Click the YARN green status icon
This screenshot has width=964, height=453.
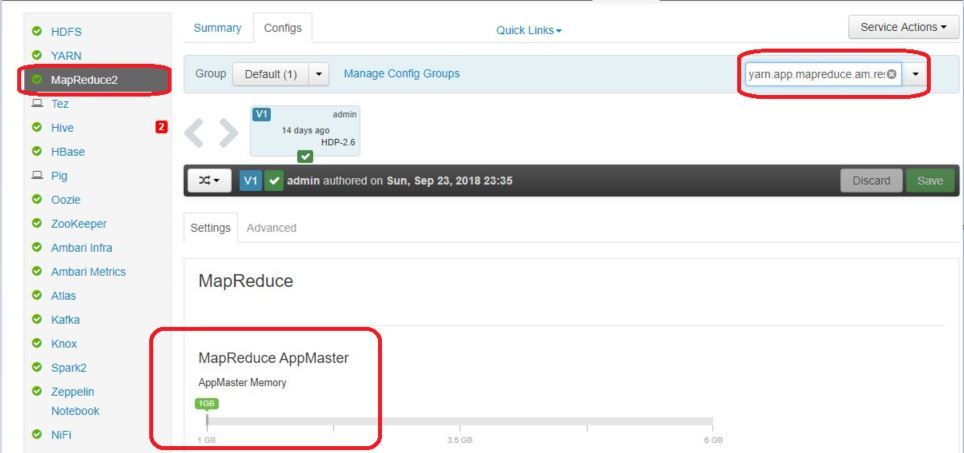pyautogui.click(x=37, y=55)
